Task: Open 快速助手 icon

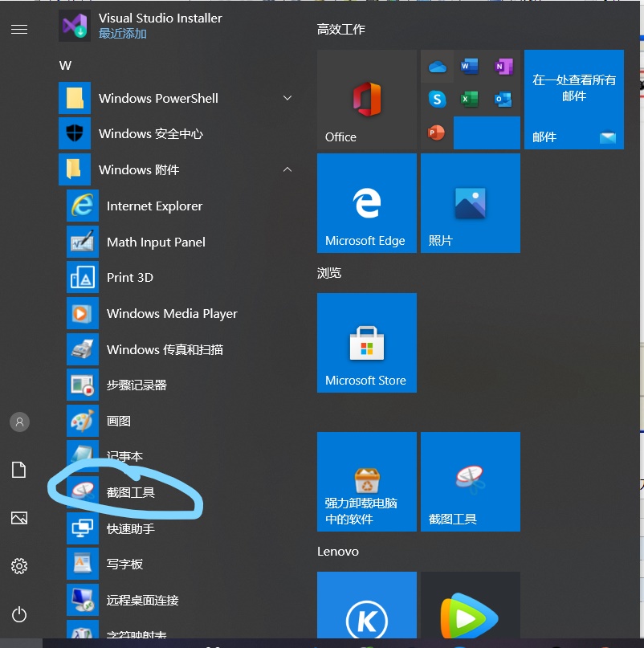Action: pyautogui.click(x=83, y=528)
